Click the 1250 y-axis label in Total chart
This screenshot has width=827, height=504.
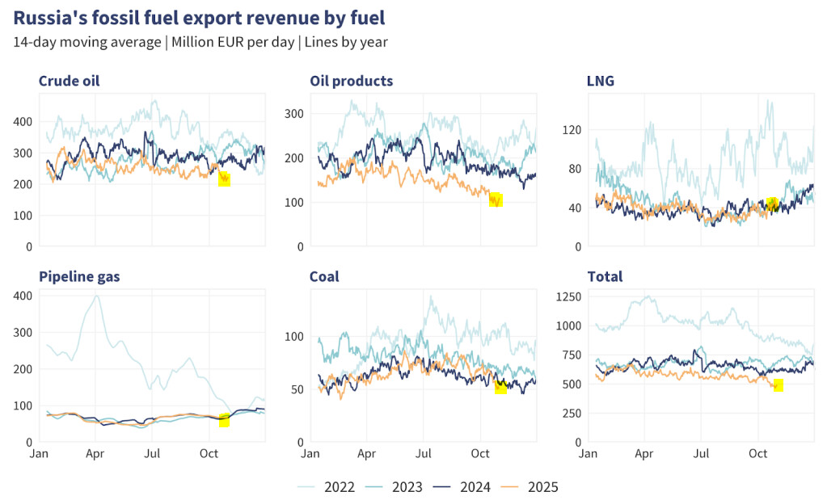coord(569,296)
